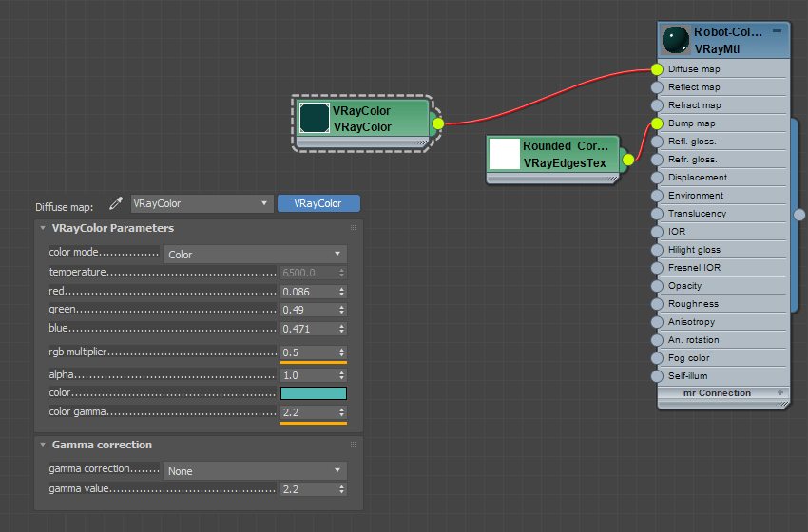Click the Robot-Col material sphere preview
This screenshot has height=532, width=808.
[x=675, y=40]
